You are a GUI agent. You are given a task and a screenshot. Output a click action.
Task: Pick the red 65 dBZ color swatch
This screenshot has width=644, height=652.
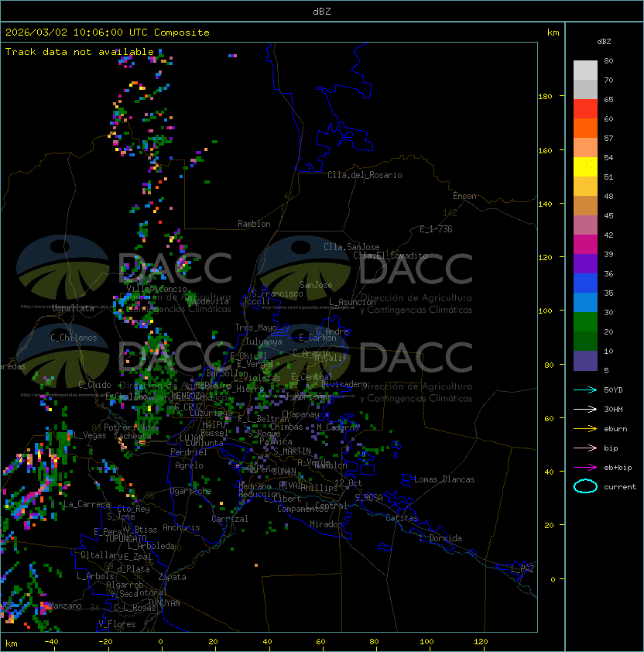pos(585,108)
